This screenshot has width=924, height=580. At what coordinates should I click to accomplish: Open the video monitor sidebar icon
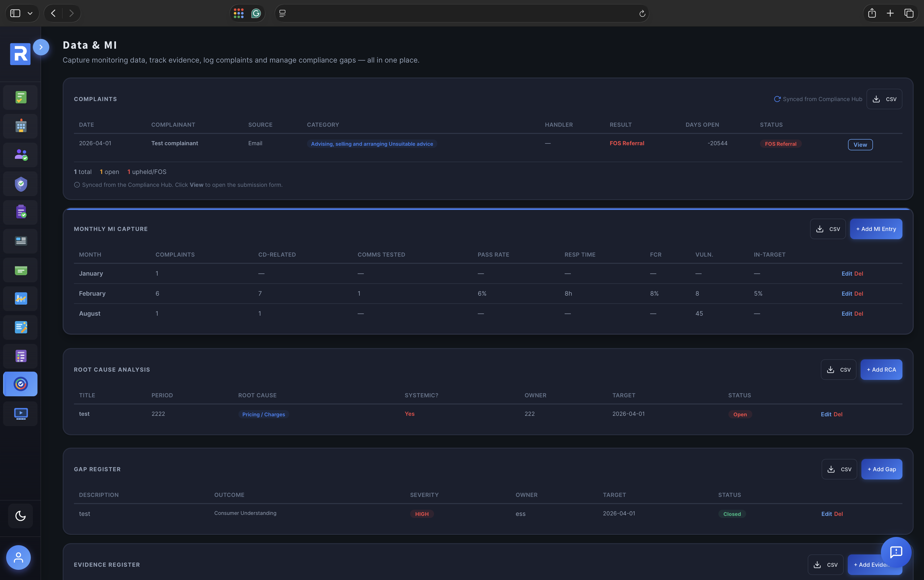(21, 414)
